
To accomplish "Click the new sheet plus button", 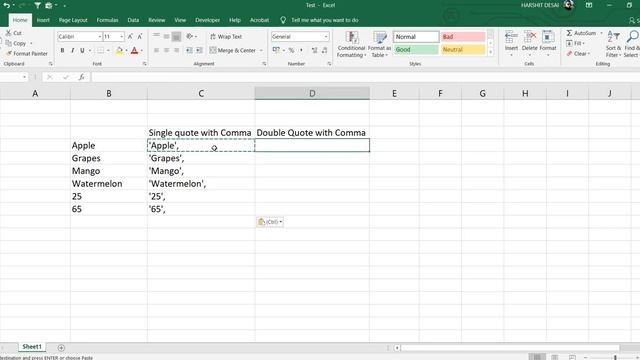I will tap(61, 348).
